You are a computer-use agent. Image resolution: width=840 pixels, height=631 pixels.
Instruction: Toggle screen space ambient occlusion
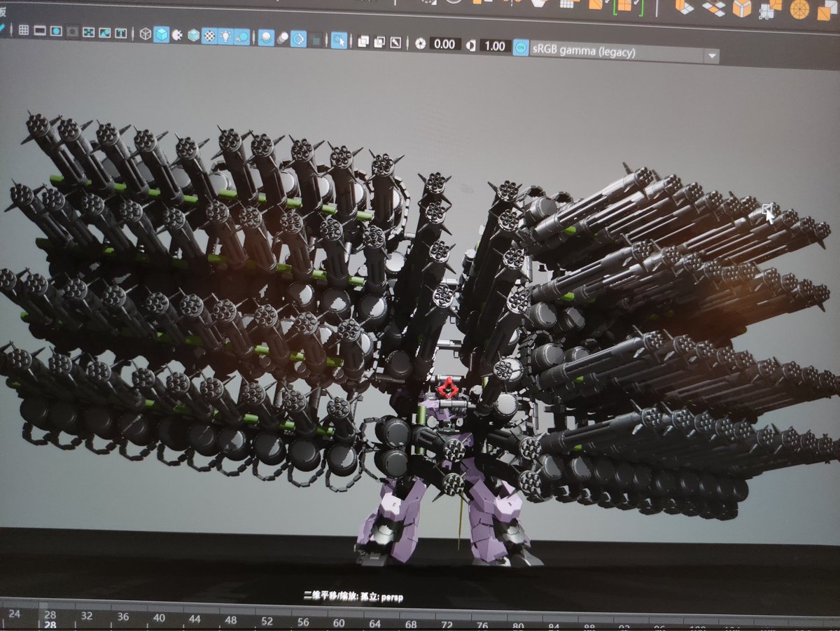coord(266,37)
